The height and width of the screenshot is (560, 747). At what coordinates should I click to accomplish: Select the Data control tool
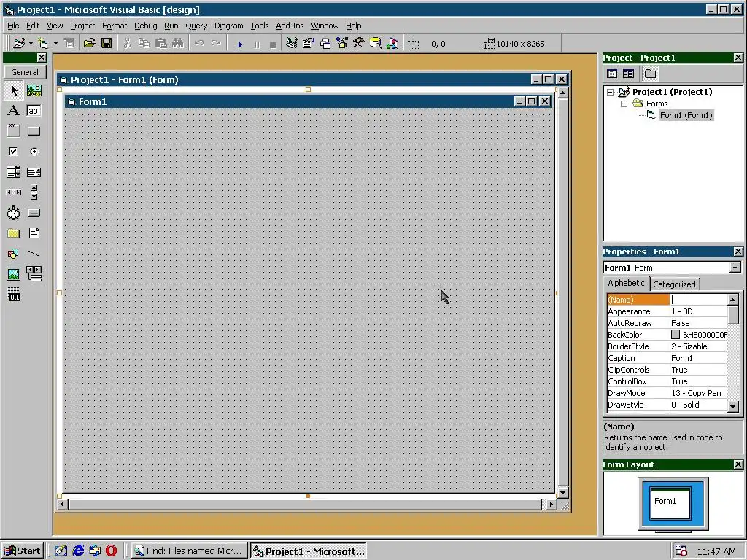pos(34,274)
